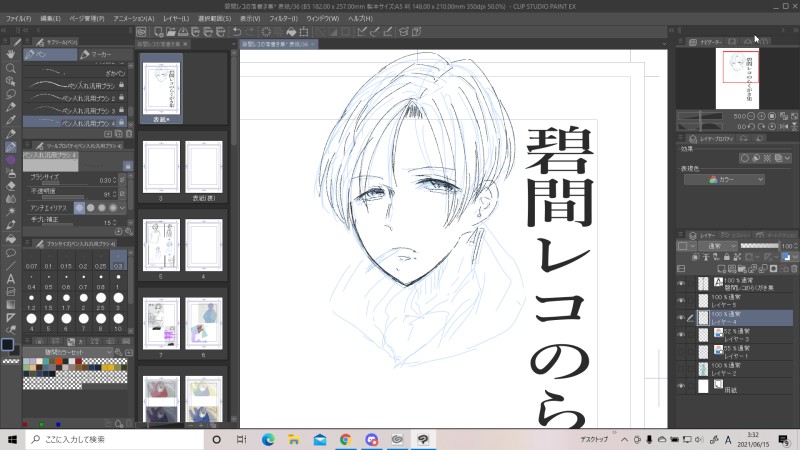
Task: Open a file via folder icon
Action: pyautogui.click(x=170, y=32)
